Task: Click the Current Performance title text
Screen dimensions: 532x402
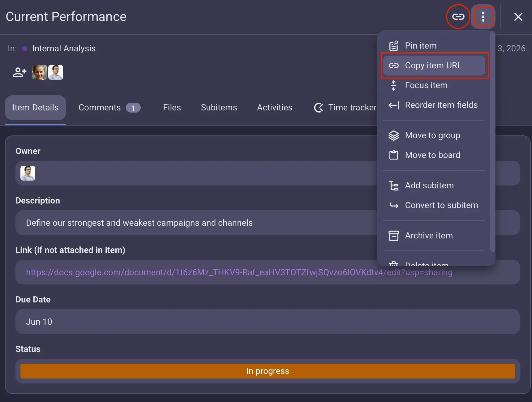Action: tap(66, 17)
